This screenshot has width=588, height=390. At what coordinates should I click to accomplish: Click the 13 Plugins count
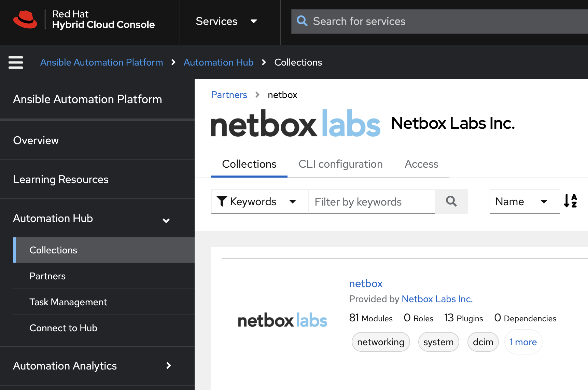point(464,318)
